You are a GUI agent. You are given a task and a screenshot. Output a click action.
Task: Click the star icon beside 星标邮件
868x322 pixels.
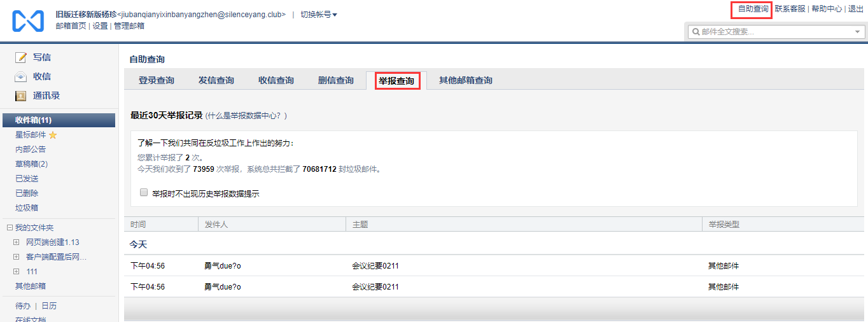point(53,135)
